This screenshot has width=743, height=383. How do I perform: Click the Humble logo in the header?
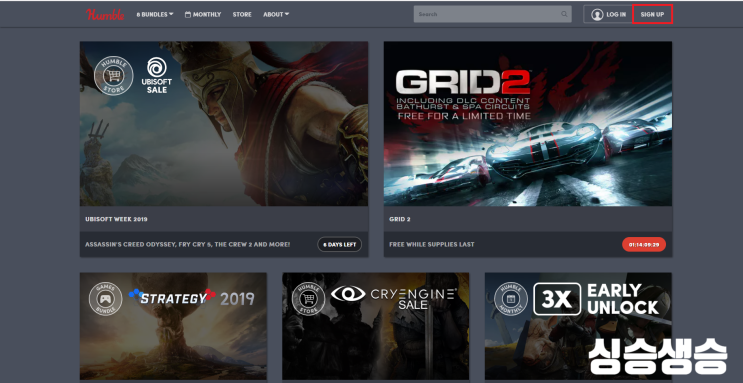[105, 14]
